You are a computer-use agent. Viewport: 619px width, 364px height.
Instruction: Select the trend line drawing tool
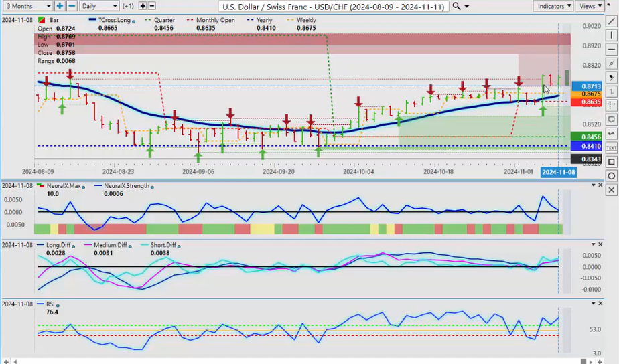pyautogui.click(x=611, y=21)
